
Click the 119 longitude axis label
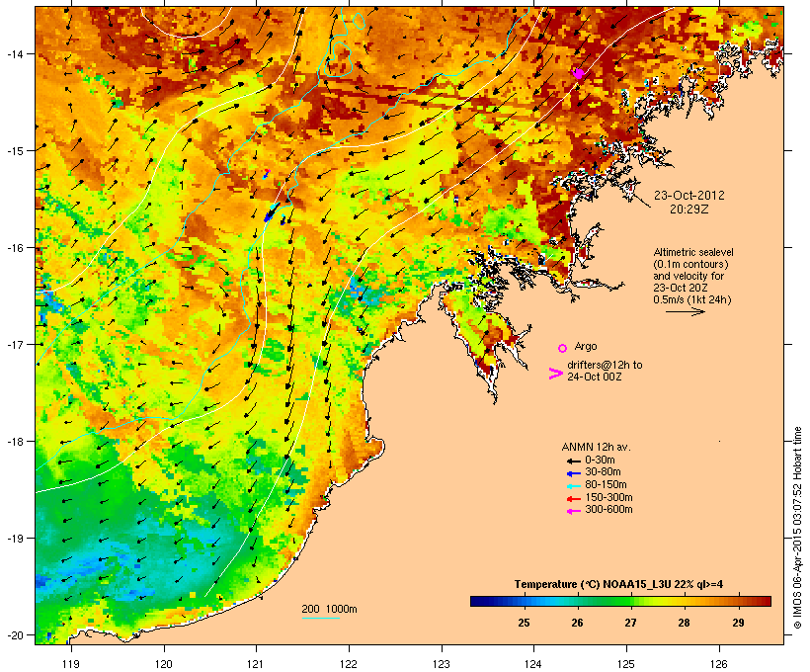(71, 664)
